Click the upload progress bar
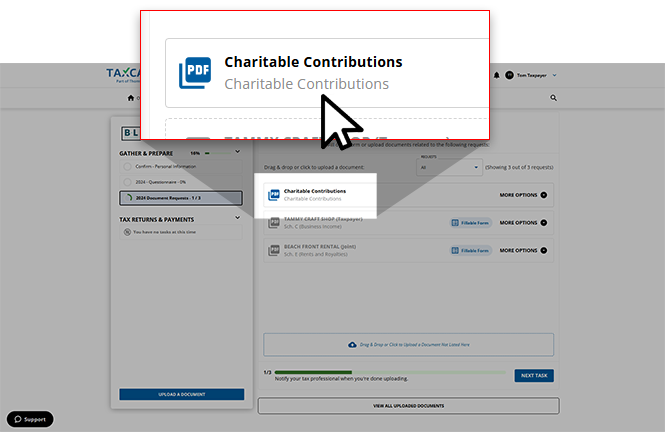Viewport: 665px width, 432px height. (390, 372)
